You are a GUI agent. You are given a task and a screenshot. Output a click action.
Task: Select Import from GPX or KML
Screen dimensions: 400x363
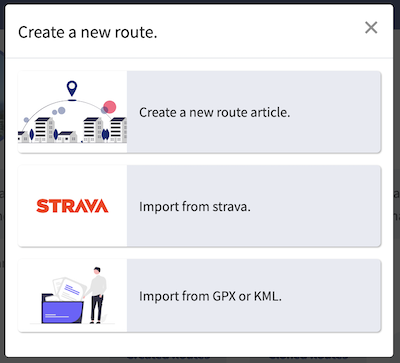(199, 296)
